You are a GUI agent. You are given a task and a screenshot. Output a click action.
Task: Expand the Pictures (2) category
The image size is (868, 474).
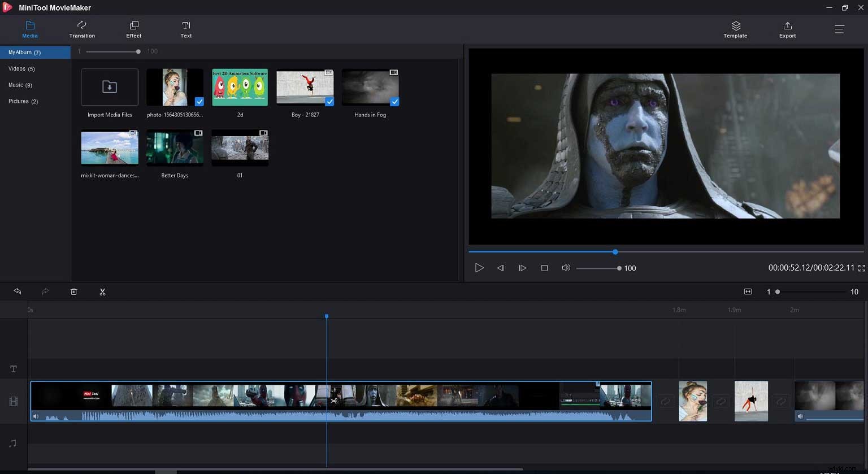(x=23, y=101)
